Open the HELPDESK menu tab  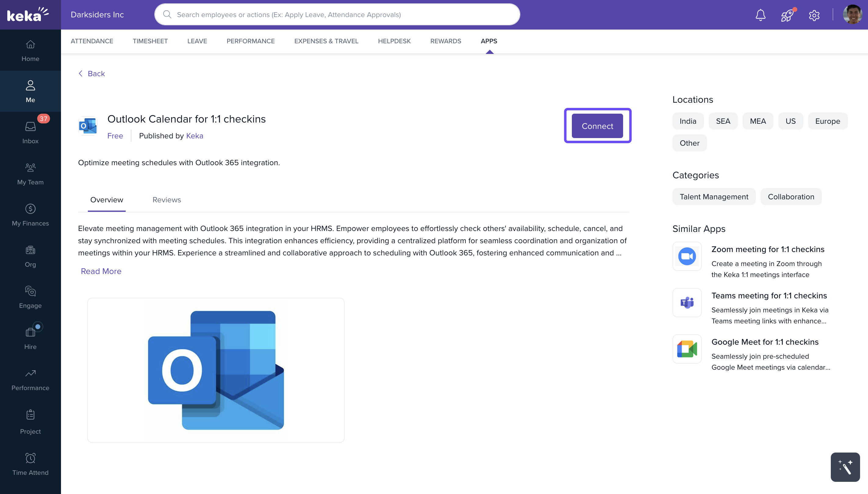(394, 41)
